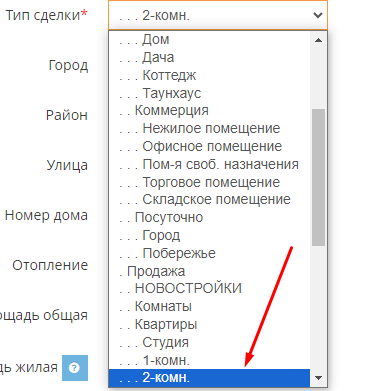
Task: Click the list scrollbar up arrow
Action: [318, 40]
